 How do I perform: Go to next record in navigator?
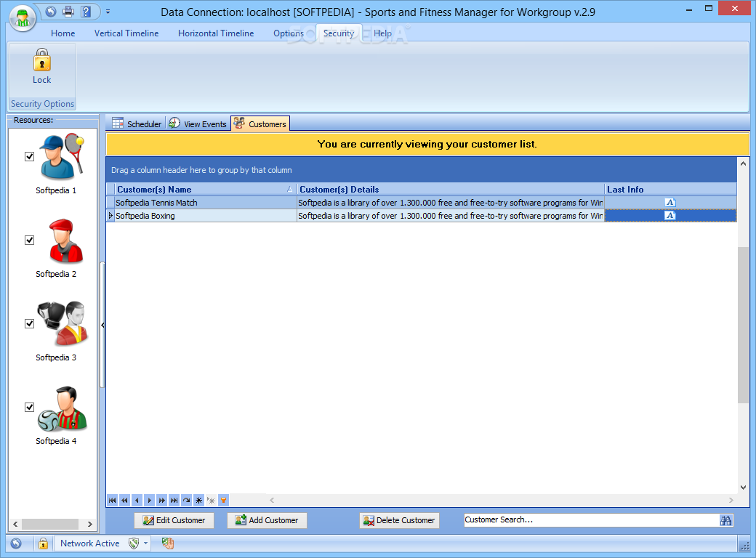[150, 501]
